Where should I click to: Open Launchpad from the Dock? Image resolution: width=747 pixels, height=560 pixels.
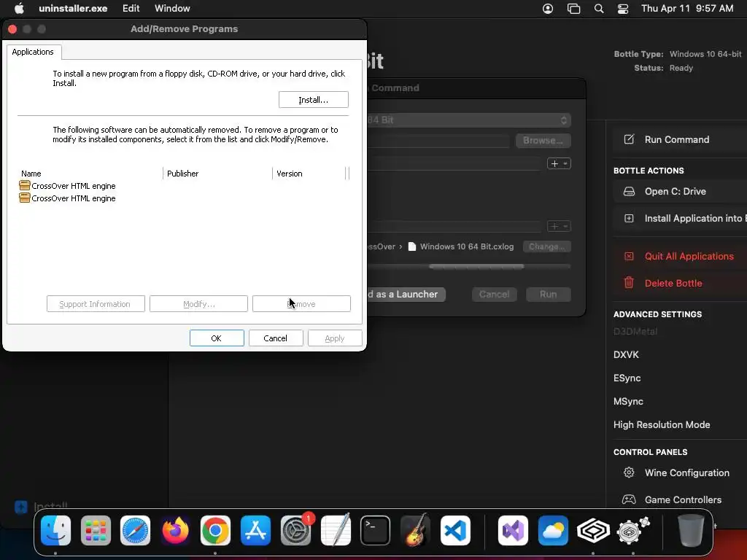96,531
